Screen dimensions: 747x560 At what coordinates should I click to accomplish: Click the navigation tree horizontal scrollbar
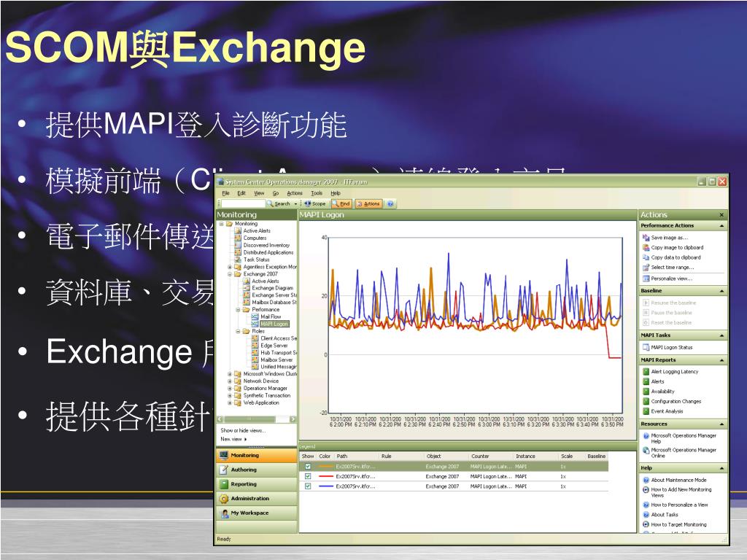tap(256, 419)
